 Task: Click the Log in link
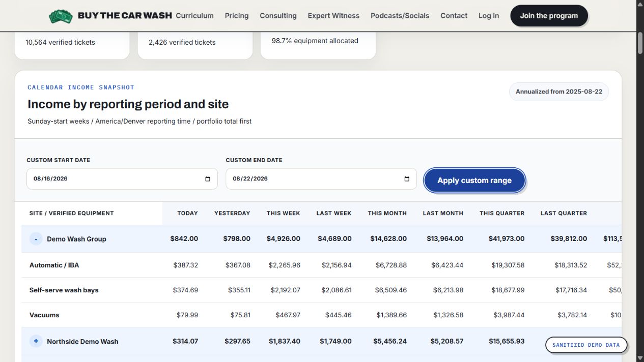tap(489, 16)
